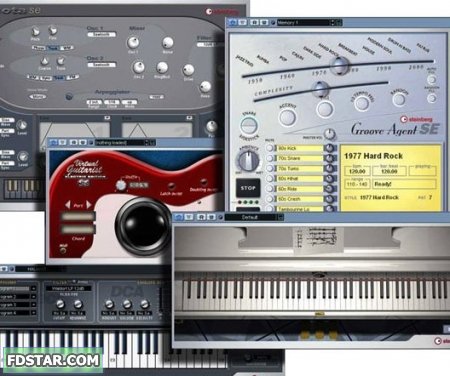450x376 pixels.
Task: Expand the second envelope dropdown arrow
Action: click(189, 118)
